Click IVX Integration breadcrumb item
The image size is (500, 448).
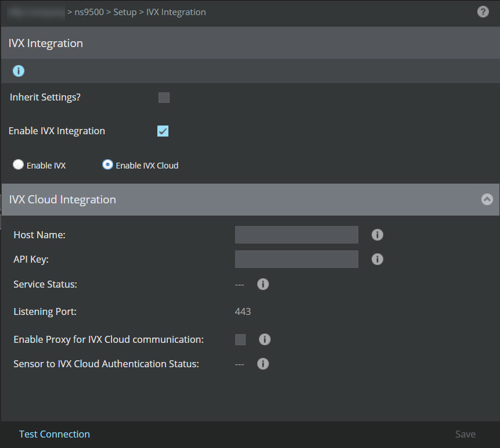coord(176,12)
